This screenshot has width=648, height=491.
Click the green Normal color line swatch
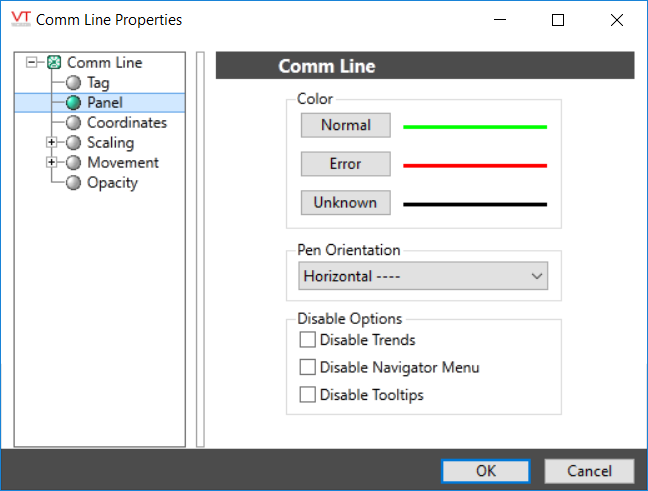click(474, 127)
